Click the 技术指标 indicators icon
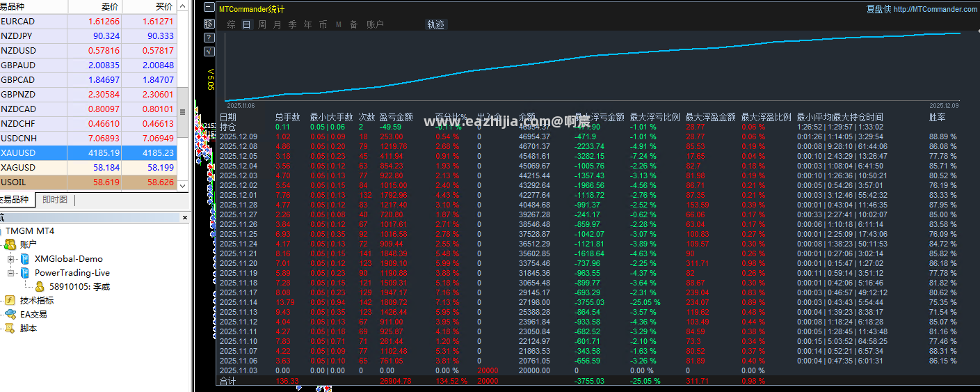The image size is (980, 392). click(10, 301)
